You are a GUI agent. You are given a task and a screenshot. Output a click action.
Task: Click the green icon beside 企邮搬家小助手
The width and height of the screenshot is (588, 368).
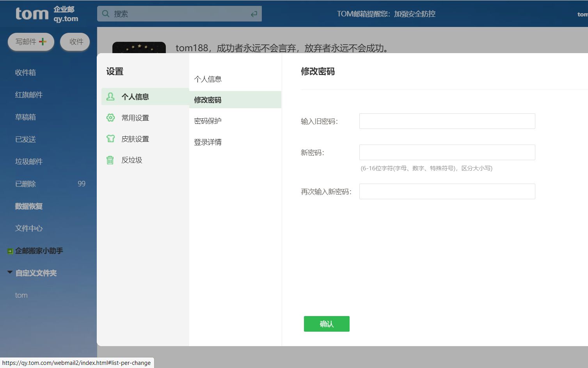tap(10, 251)
